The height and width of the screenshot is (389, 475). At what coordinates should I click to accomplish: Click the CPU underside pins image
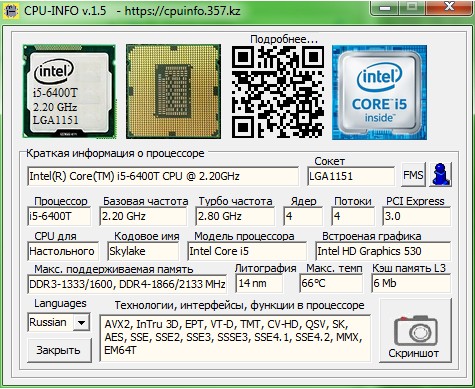click(173, 91)
